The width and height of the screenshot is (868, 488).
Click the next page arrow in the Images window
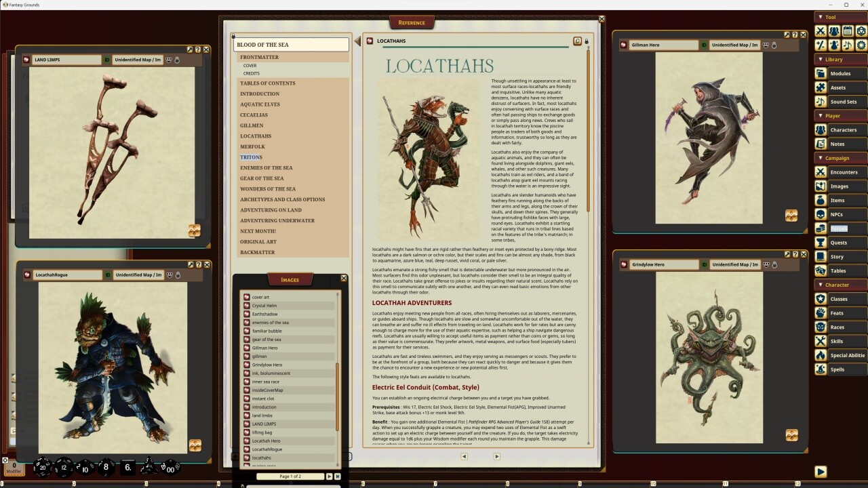[x=330, y=476]
